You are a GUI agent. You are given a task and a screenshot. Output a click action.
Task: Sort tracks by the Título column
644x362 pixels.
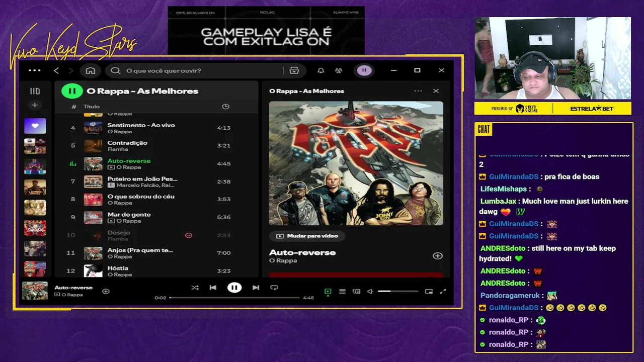pos(92,107)
